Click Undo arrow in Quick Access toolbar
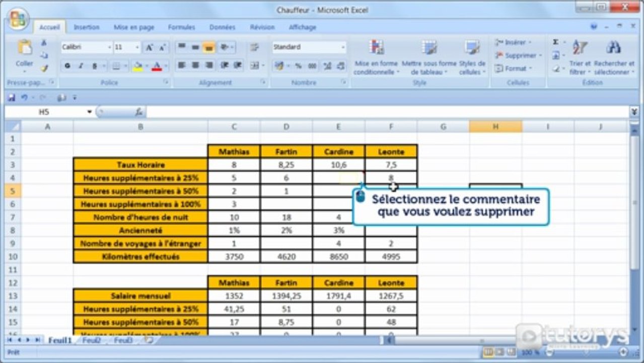Screen dimensions: 644x363 pos(24,97)
